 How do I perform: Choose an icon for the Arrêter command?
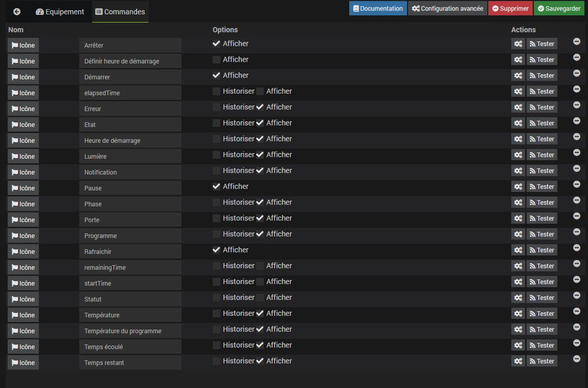23,46
